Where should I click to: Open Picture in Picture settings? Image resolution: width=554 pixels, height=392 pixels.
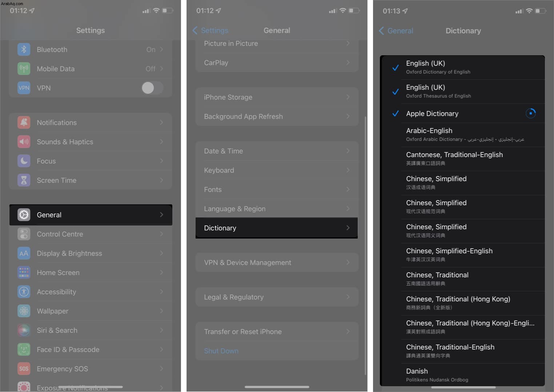pos(277,44)
